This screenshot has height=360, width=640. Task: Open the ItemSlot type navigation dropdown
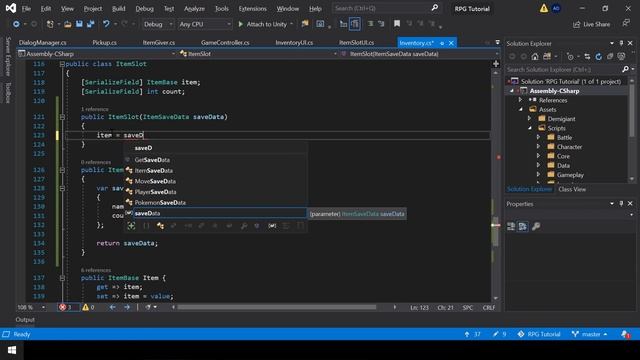pyautogui.click(x=258, y=54)
